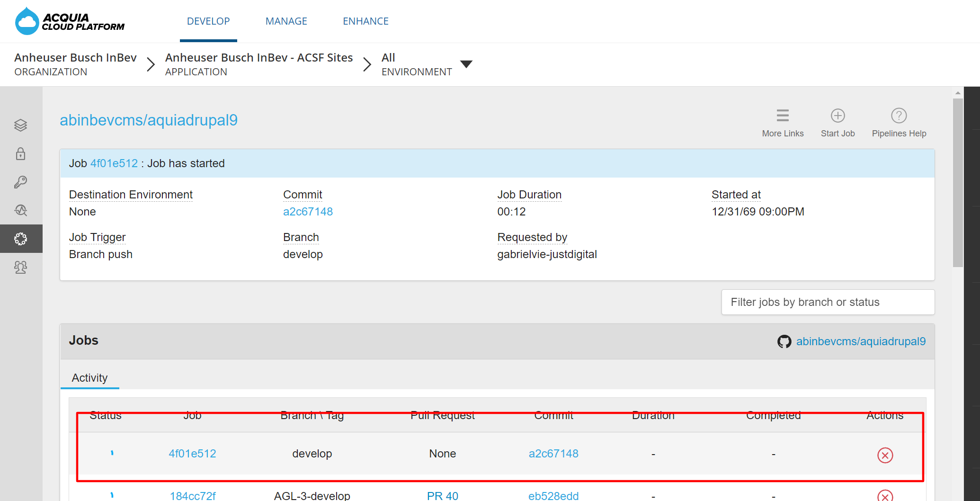Click the Acquia Cloud Platform logo
This screenshot has width=980, height=501.
pos(70,21)
